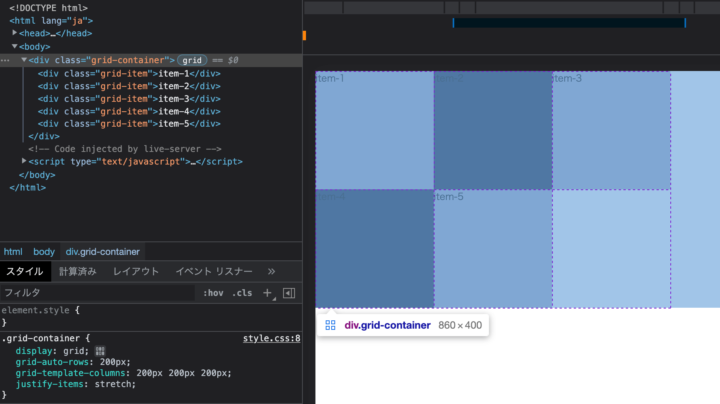The width and height of the screenshot is (720, 404).
Task: Select the item-5 div in the DOM tree
Action: point(129,123)
